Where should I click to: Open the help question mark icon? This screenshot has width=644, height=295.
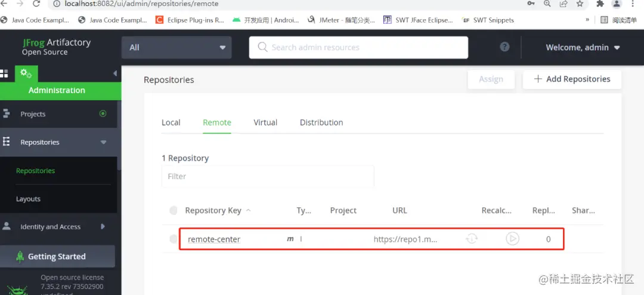505,47
